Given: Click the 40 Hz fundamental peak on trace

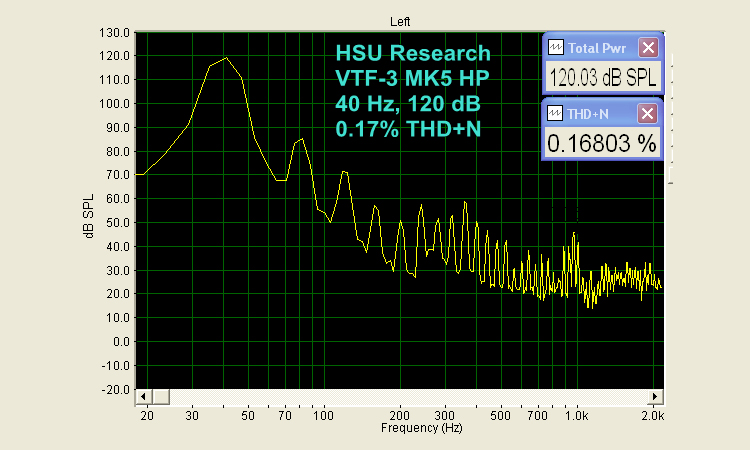Looking at the screenshot, I should click(226, 58).
